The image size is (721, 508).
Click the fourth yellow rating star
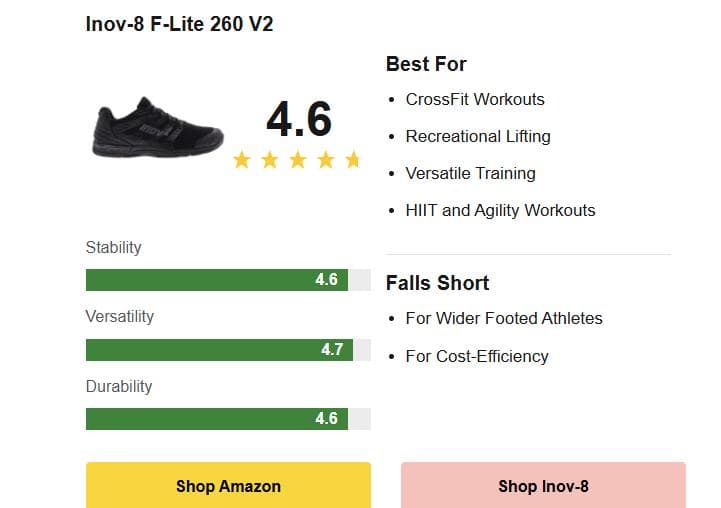click(326, 160)
